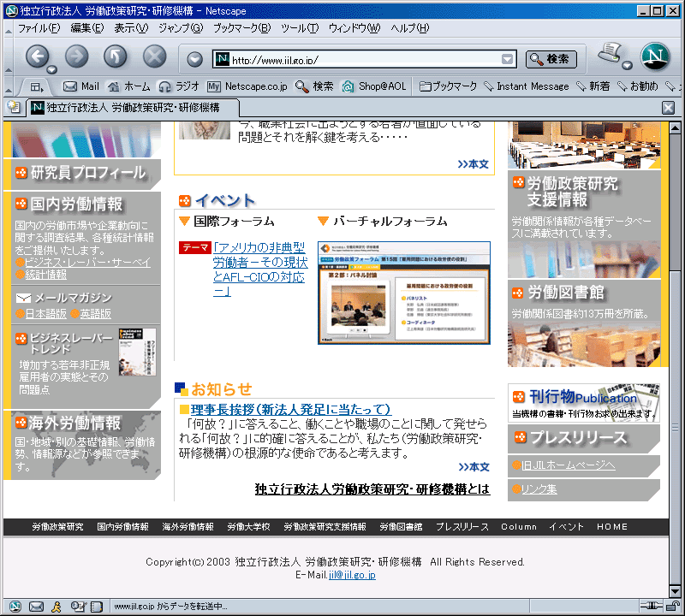Toggle the sidebar button on the personal toolbar
This screenshot has height=616, width=685.
point(37,87)
